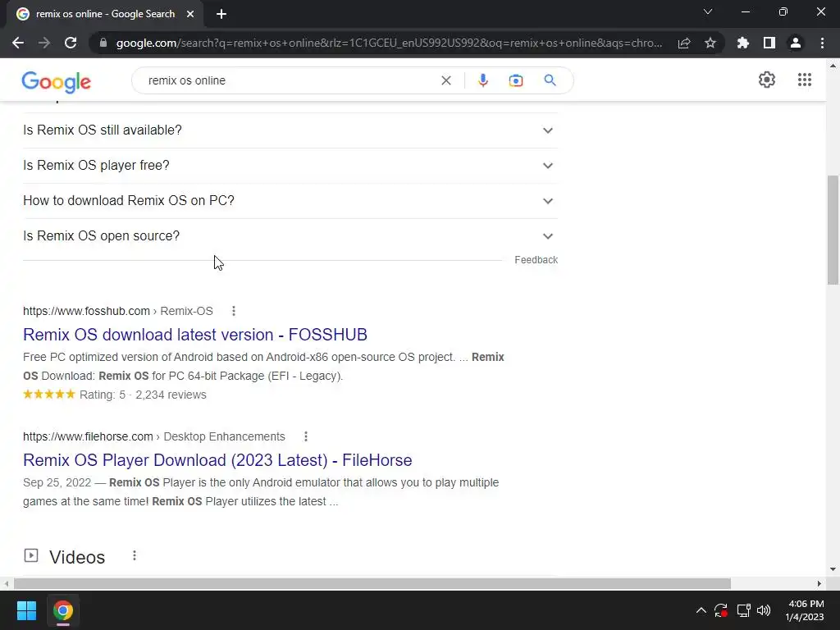The height and width of the screenshot is (630, 840).
Task: Open 'Remix OS Player Download' FileHorse link
Action: [x=217, y=460]
